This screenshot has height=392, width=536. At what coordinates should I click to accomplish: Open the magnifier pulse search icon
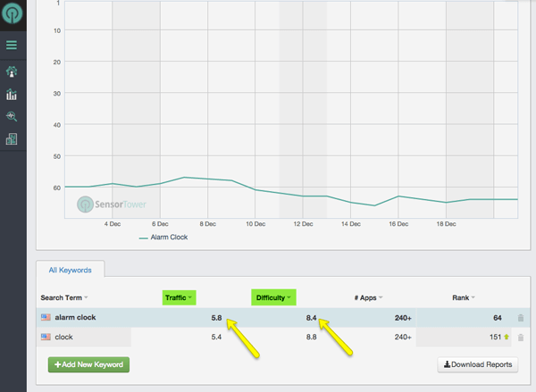point(12,117)
